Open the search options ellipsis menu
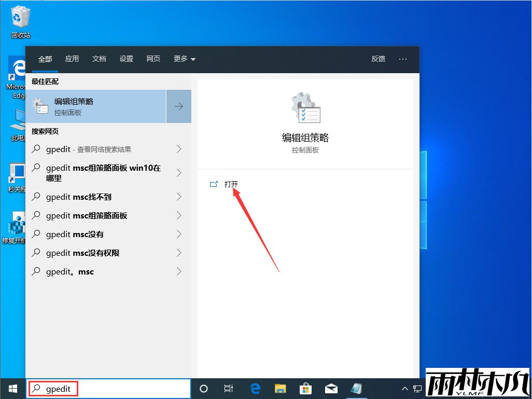Viewport: 532px width, 399px height. (x=403, y=59)
